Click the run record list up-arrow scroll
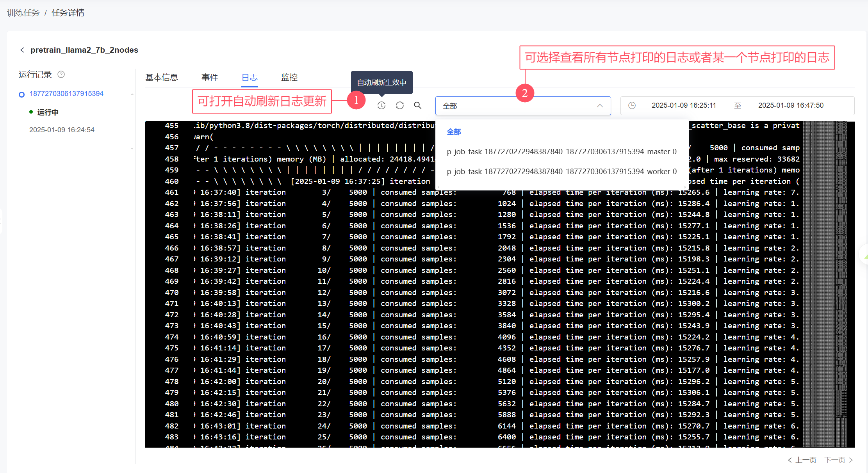868x473 pixels. [x=132, y=94]
